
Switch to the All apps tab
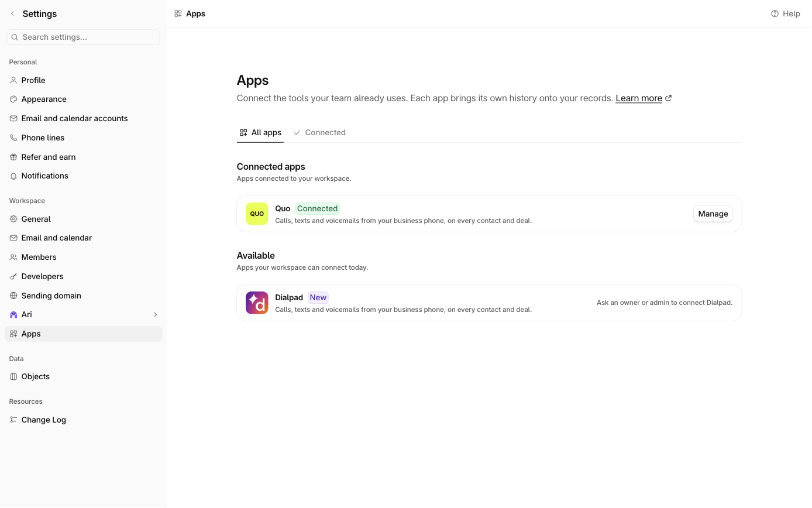[260, 132]
